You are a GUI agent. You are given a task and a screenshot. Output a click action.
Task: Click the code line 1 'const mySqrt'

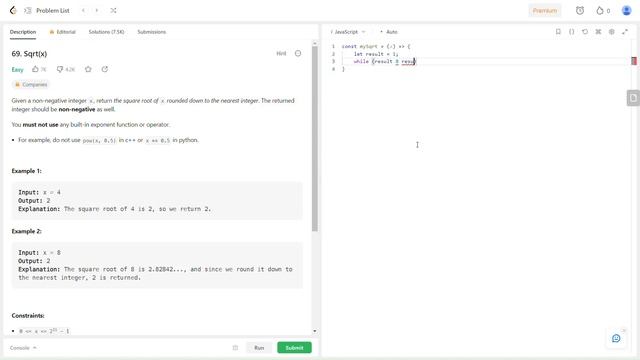click(376, 47)
